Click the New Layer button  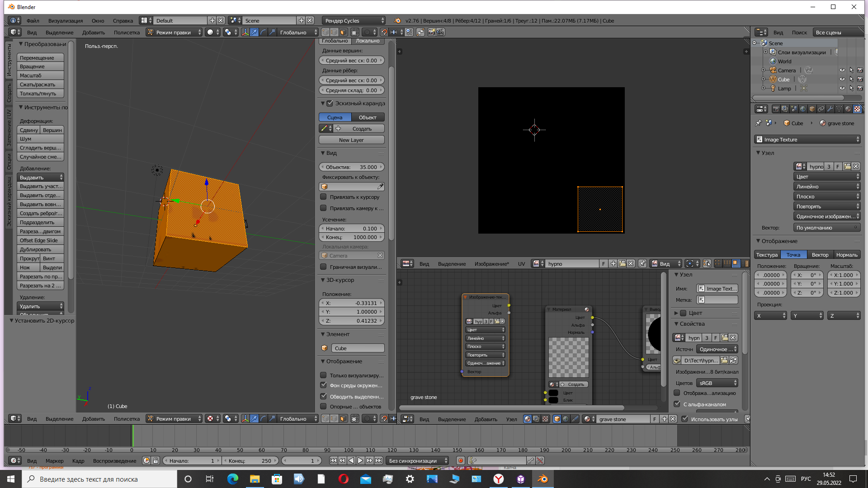point(351,140)
